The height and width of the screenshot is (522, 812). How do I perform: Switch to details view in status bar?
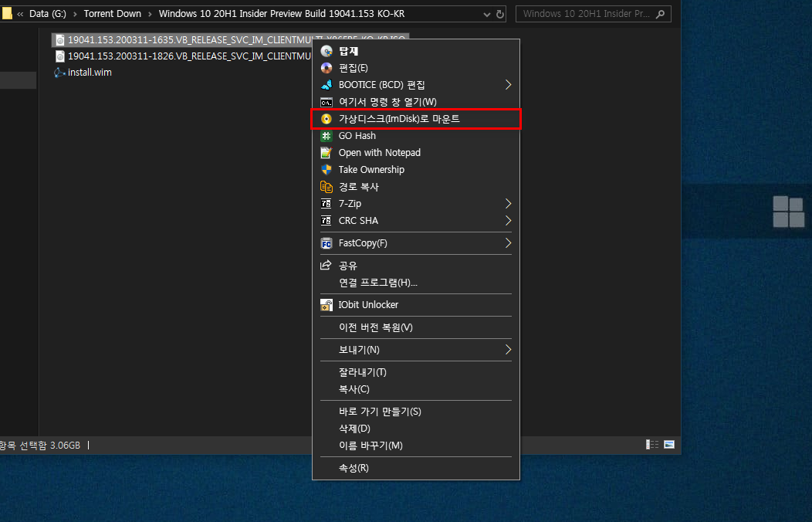click(x=652, y=444)
